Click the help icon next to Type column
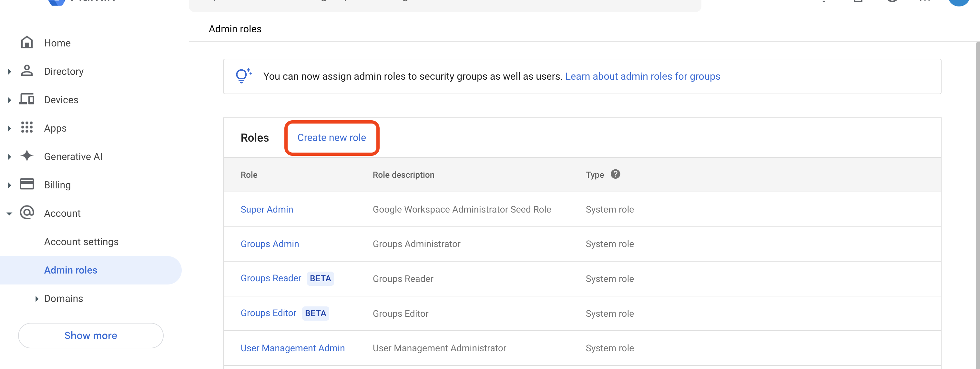Viewport: 980px width, 369px height. 616,175
